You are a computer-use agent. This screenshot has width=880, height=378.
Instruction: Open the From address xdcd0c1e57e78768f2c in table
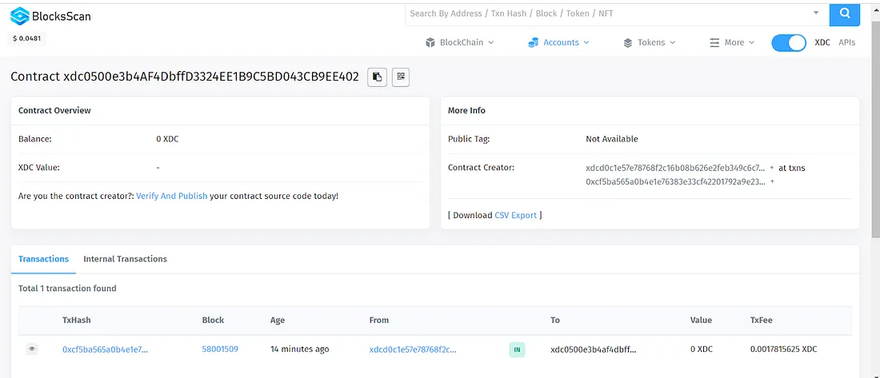tap(412, 349)
